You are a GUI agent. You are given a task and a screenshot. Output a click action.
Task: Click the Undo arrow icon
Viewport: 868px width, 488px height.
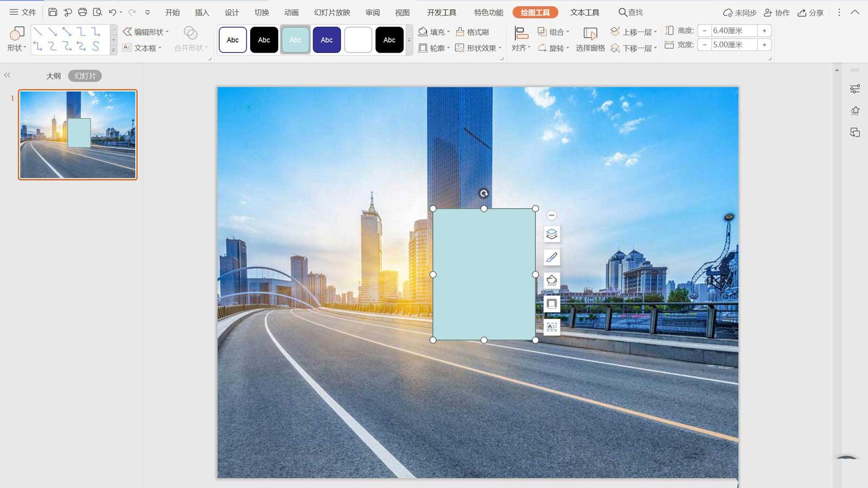click(x=112, y=12)
